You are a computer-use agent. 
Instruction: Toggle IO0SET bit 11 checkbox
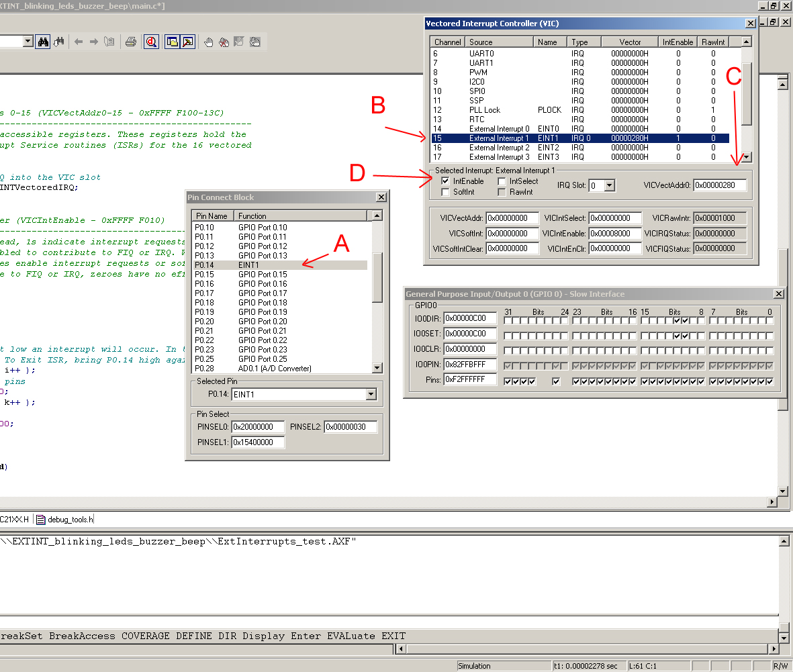pyautogui.click(x=677, y=336)
